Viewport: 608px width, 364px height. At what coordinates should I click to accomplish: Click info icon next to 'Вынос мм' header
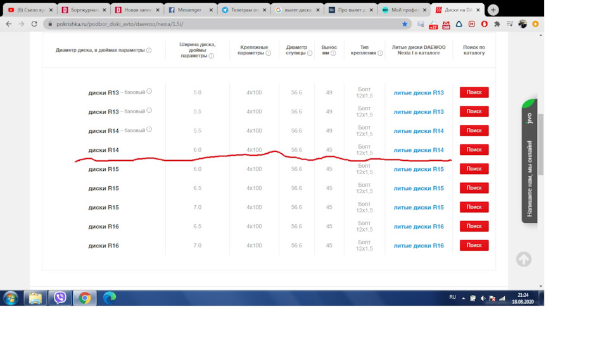pyautogui.click(x=334, y=53)
